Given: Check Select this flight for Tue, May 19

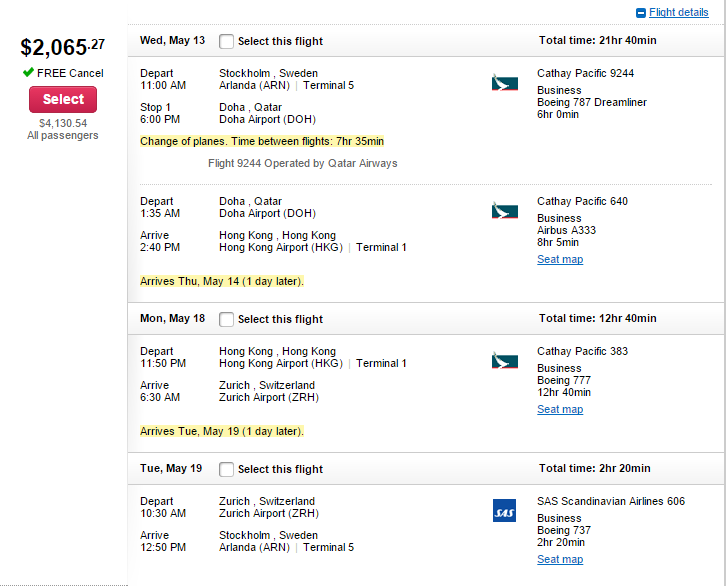Looking at the screenshot, I should click(x=227, y=469).
